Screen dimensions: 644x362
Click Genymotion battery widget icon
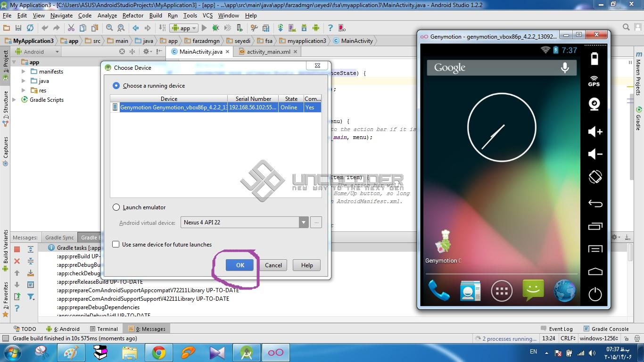[594, 58]
